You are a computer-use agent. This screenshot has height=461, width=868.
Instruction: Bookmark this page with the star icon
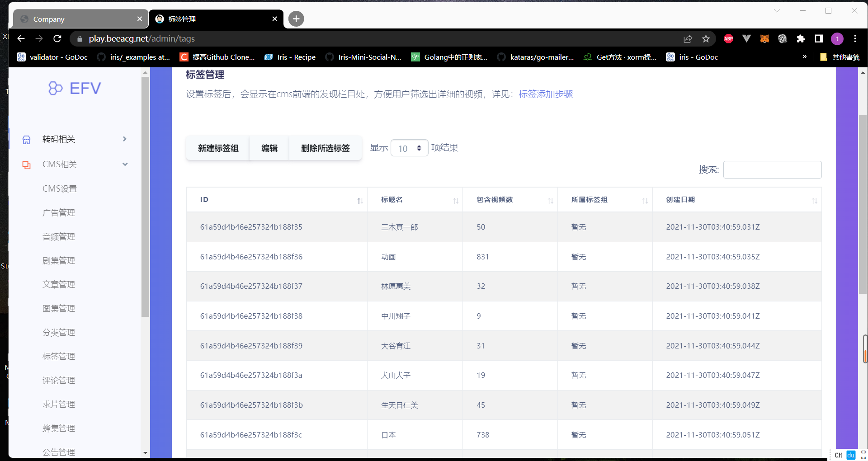tap(706, 39)
